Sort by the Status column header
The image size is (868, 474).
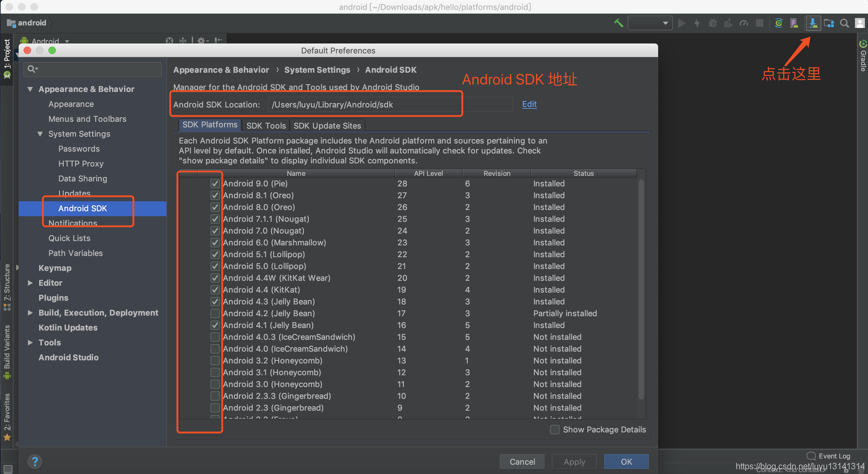[584, 173]
